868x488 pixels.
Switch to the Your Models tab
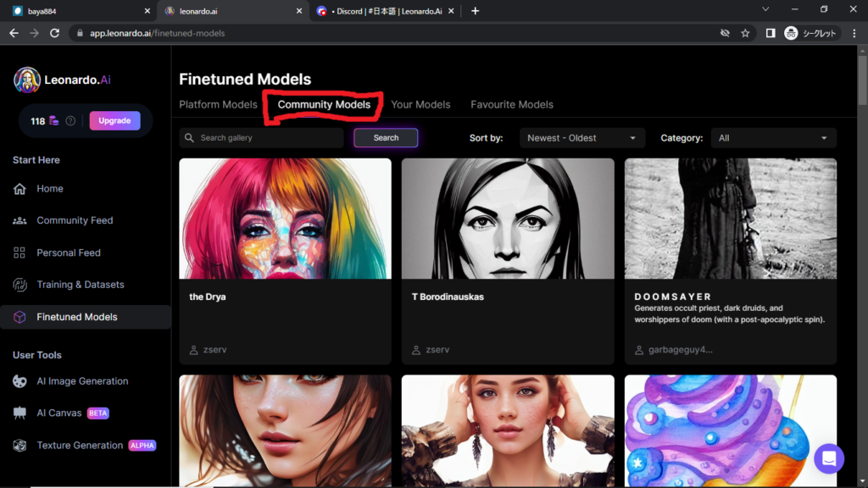point(420,104)
